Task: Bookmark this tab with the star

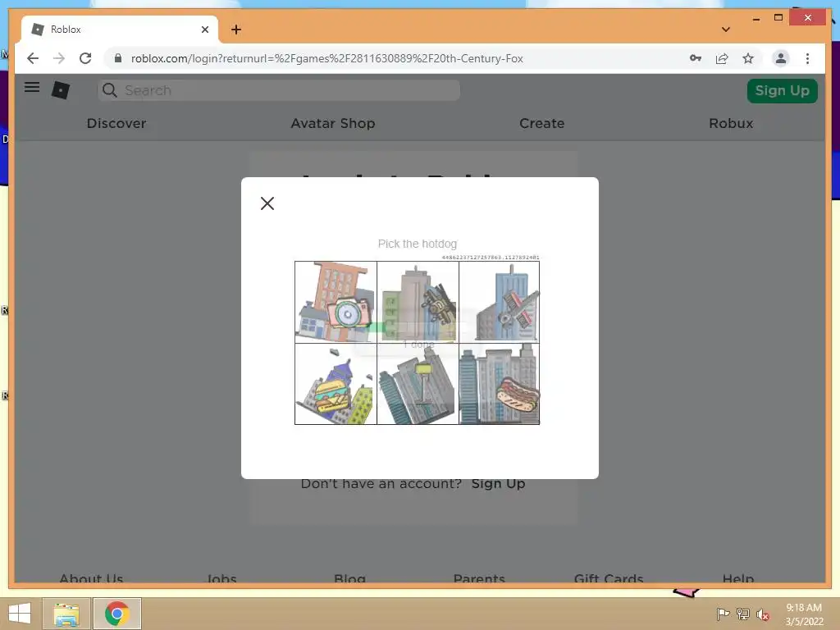Action: click(748, 58)
